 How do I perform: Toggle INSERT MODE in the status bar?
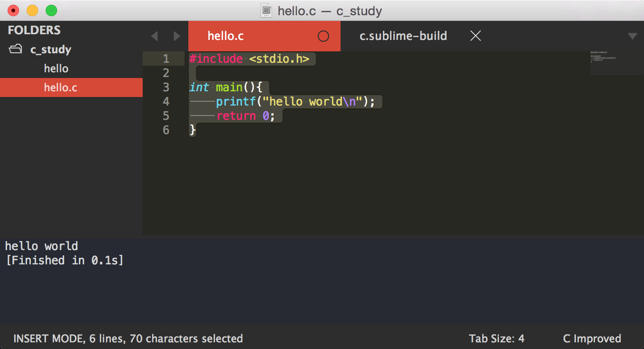43,339
